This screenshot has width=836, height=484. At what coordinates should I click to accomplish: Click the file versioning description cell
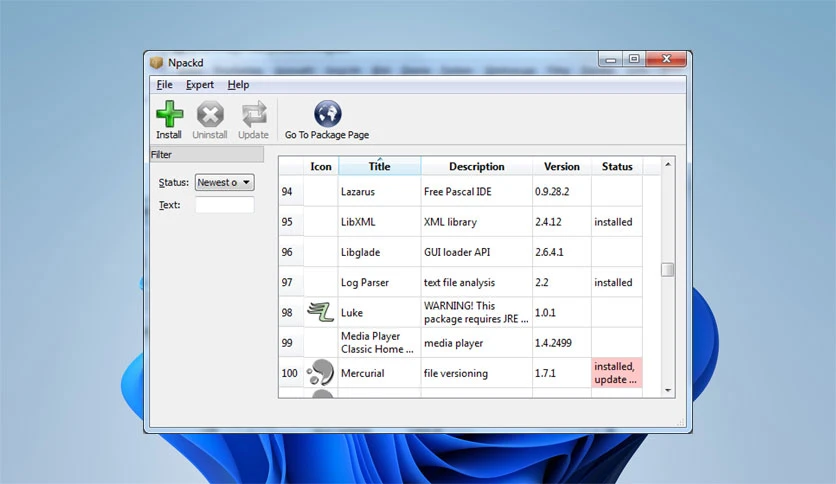coord(477,373)
